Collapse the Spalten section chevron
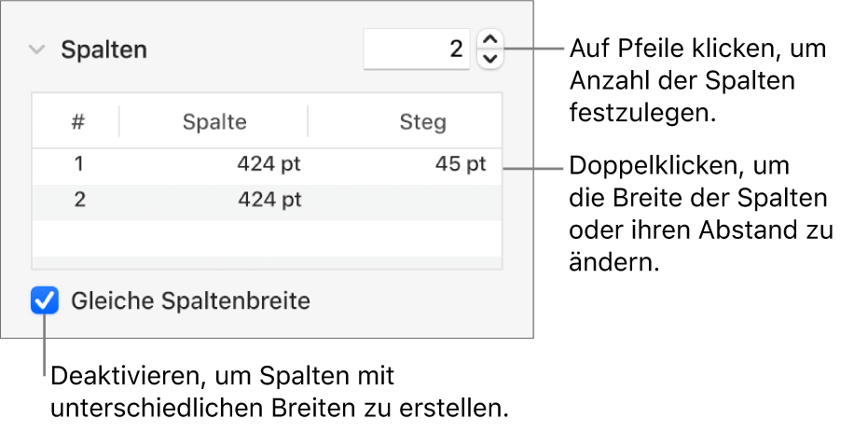 (36, 49)
